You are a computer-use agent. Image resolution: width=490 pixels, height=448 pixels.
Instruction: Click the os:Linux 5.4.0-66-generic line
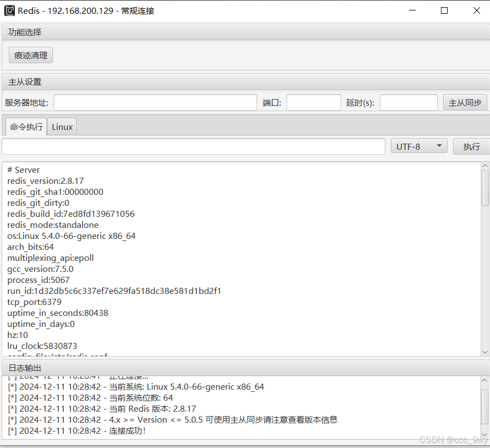[x=72, y=236]
